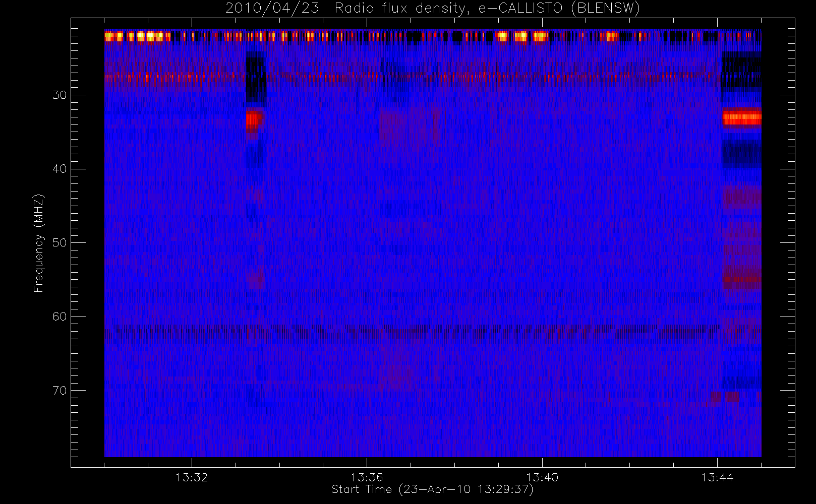Select the 40 MHz frequency tick label
Screen dimensions: 816x504
60,169
